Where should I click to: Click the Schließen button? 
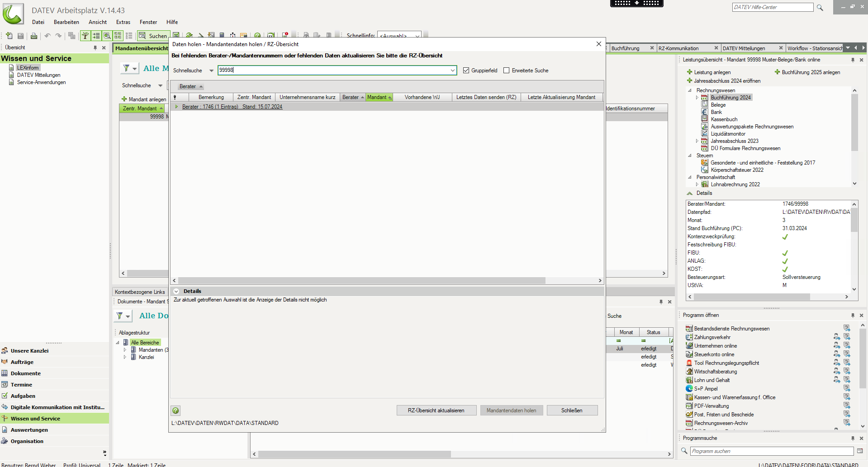pyautogui.click(x=572, y=410)
